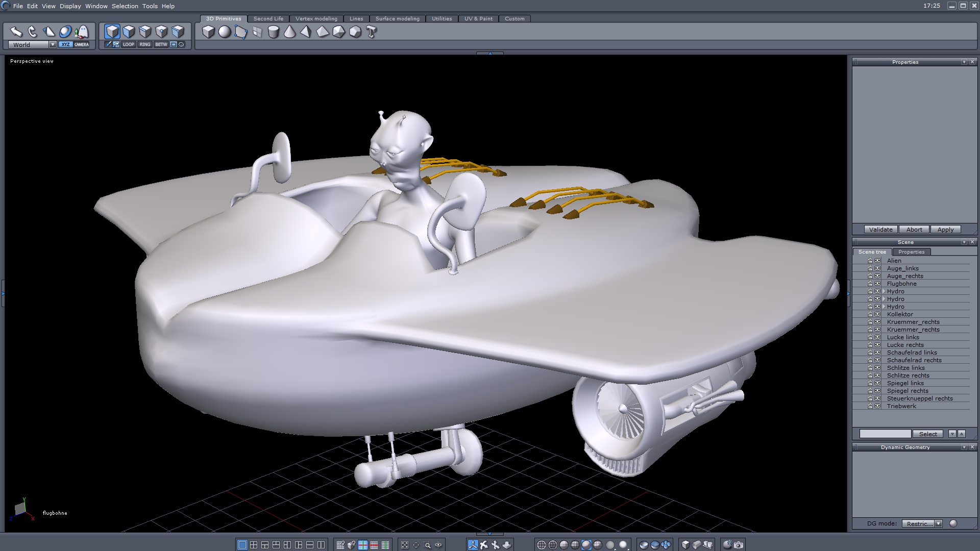Viewport: 980px width, 551px height.
Task: Switch to single viewport layout icon
Action: coord(242,545)
